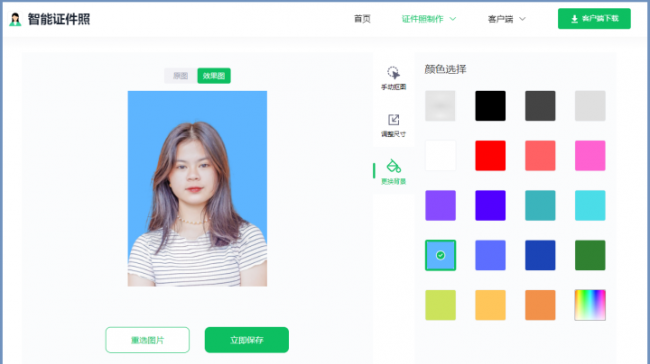Screen dimensions: 650x364
Task: Open the 调整尺寸 resize tool
Action: [393, 125]
